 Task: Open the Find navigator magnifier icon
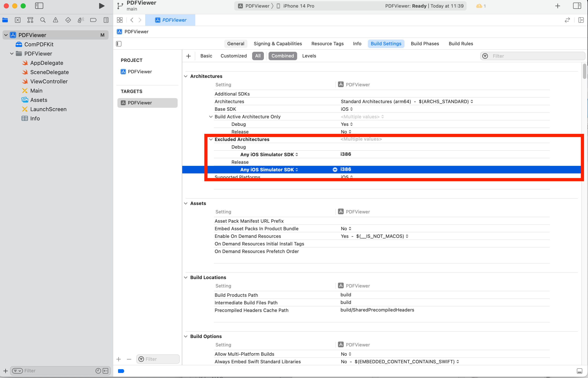pos(43,20)
